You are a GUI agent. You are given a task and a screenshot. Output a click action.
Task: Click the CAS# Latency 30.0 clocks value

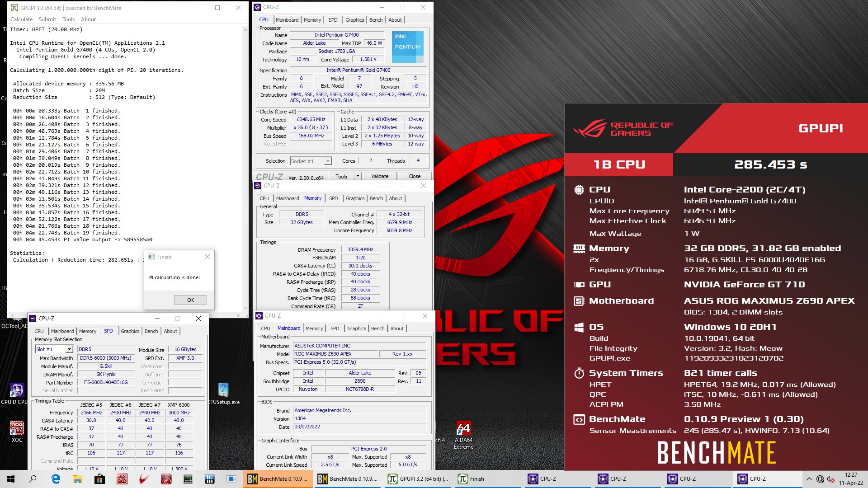pyautogui.click(x=360, y=266)
